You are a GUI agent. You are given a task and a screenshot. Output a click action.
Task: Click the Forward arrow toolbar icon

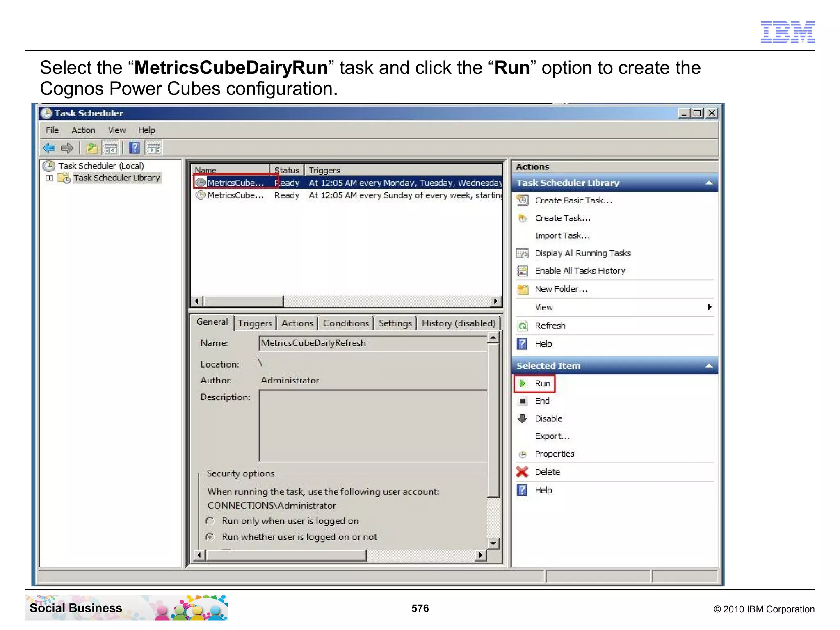click(x=67, y=148)
